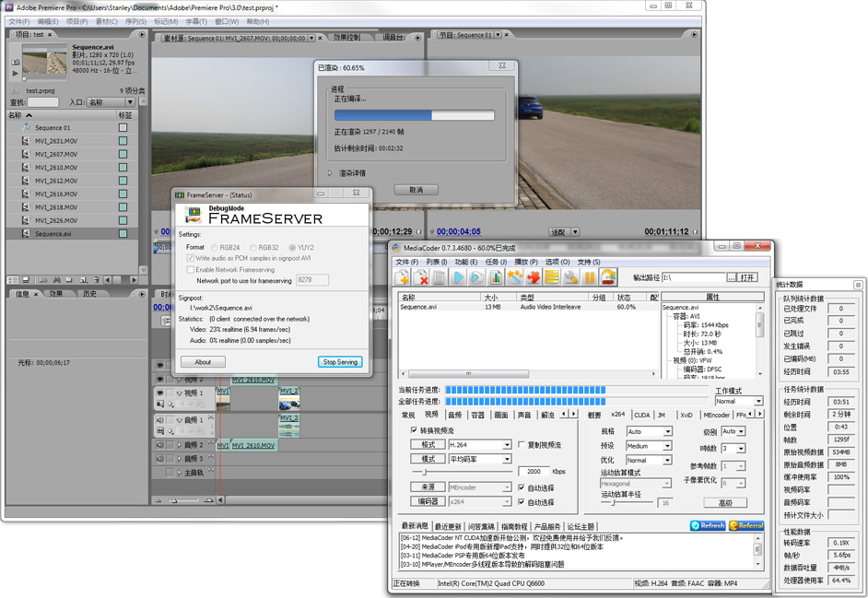Expand the 渲染详情 disclosure triangle
This screenshot has height=598, width=868.
click(329, 173)
